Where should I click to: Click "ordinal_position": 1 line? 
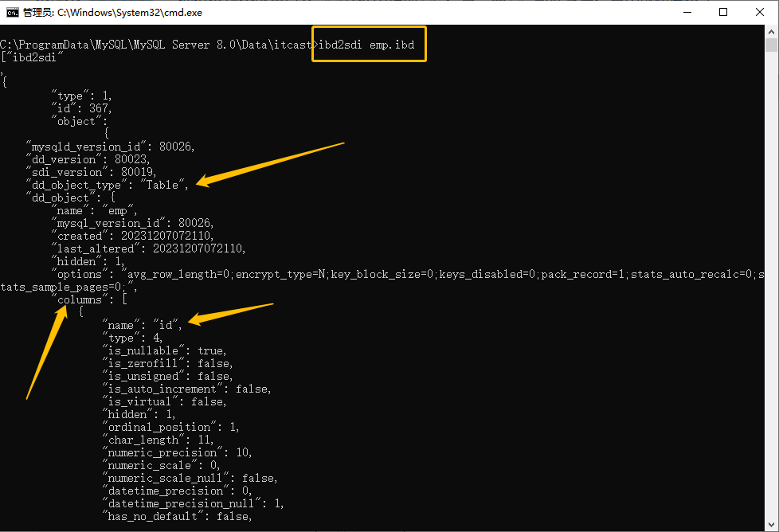coord(171,427)
